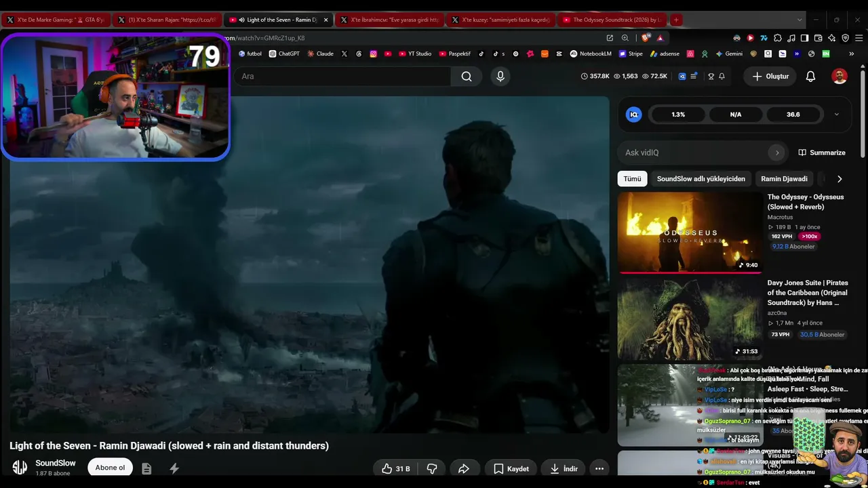Switch to The Odyssey Soundtrack tab
868x488 pixels.
pyautogui.click(x=612, y=20)
